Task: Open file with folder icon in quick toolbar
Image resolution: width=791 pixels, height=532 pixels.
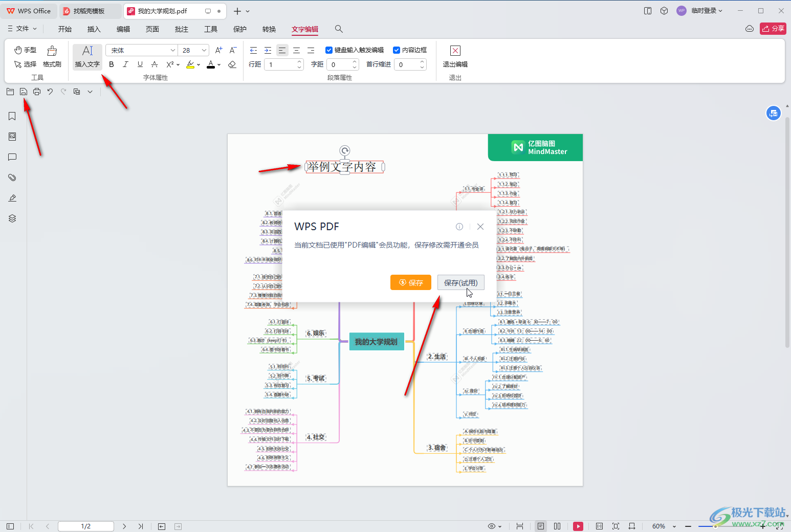Action: coord(10,92)
